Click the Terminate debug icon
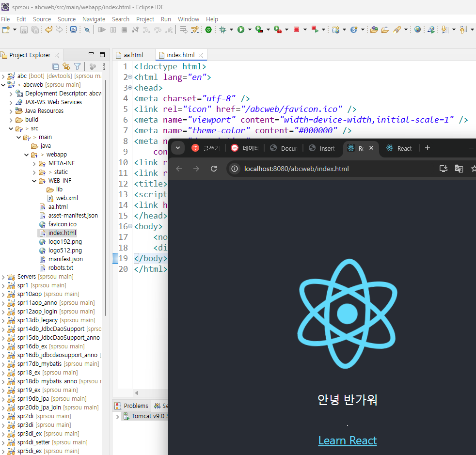 pyautogui.click(x=124, y=30)
